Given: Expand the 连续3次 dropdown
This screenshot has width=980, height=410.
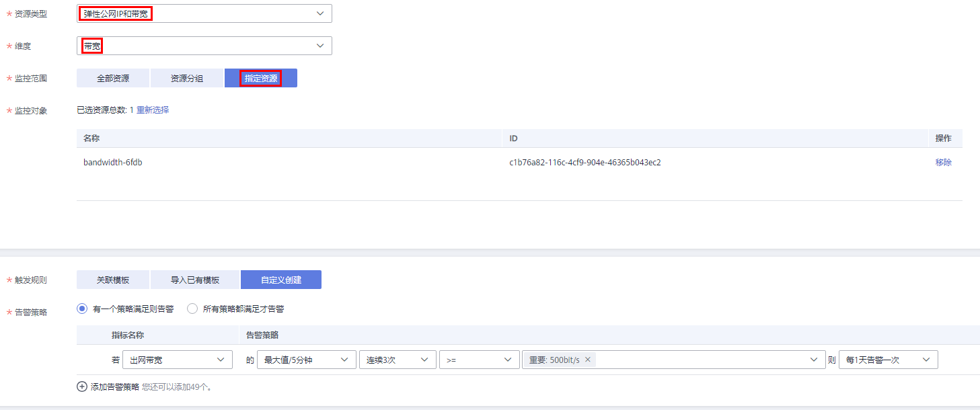Looking at the screenshot, I should [396, 360].
